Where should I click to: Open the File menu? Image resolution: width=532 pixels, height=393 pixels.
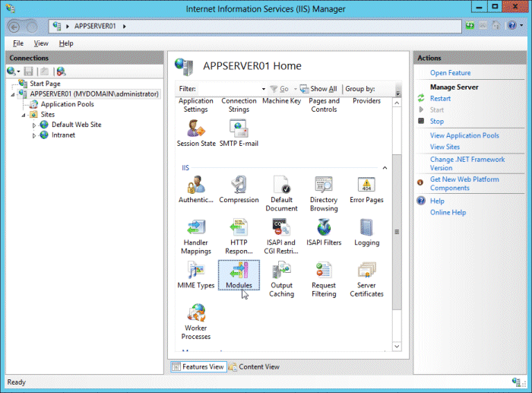coord(18,43)
